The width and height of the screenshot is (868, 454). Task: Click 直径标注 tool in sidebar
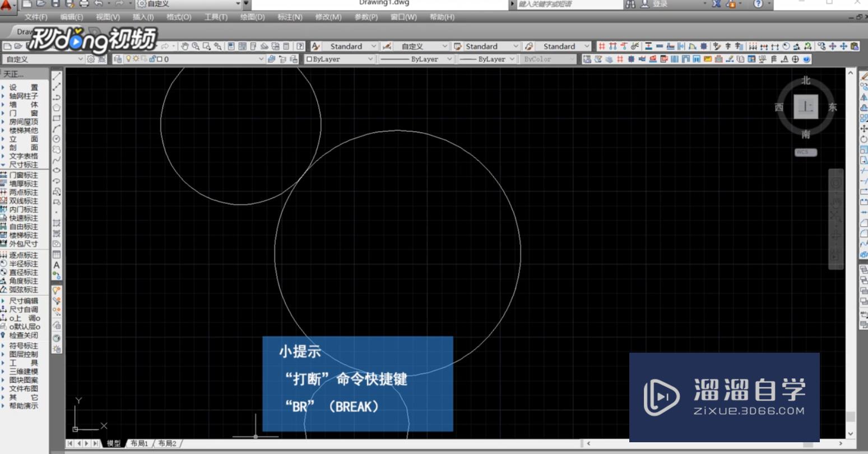tap(24, 273)
